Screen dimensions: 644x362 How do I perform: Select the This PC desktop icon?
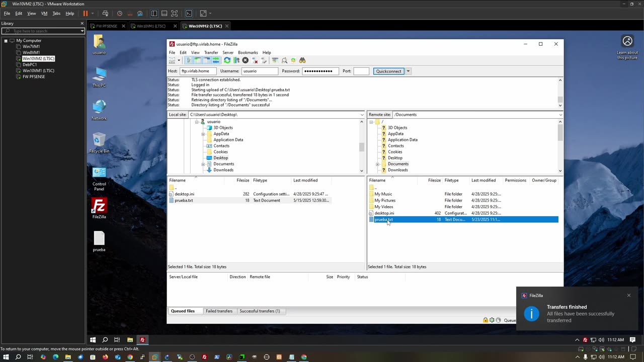99,77
